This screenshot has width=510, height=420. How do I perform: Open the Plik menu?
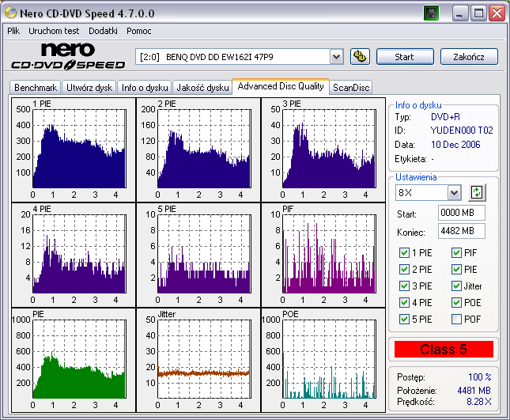(x=13, y=31)
